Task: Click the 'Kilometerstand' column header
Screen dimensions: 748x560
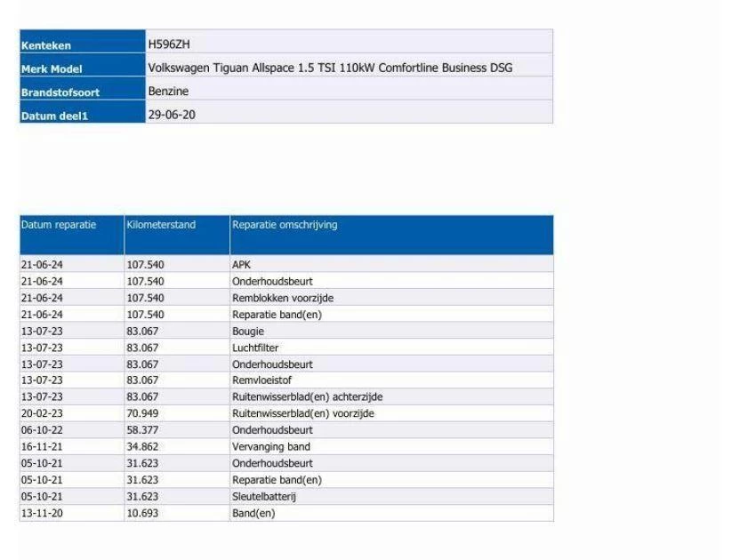Action: [177, 235]
